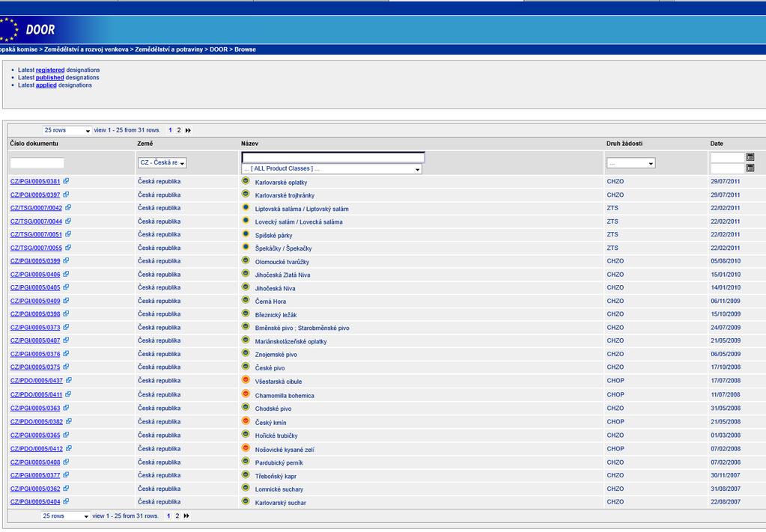Select 'Lomnické suchary' name cell

(x=279, y=489)
